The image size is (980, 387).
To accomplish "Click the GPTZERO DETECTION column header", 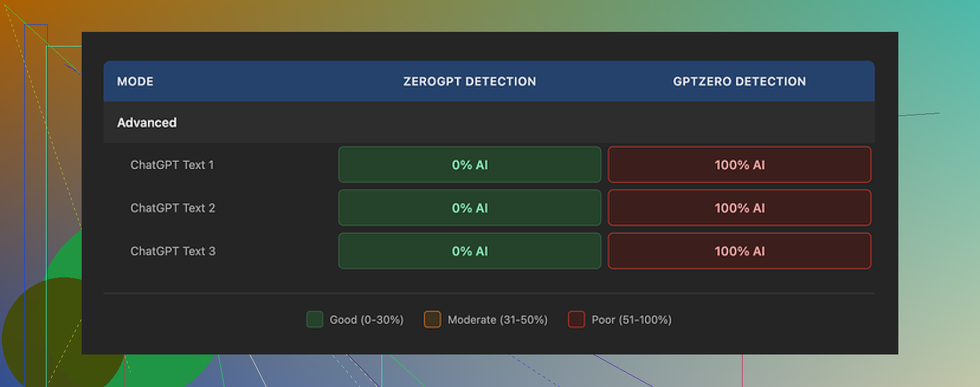I will click(x=739, y=82).
